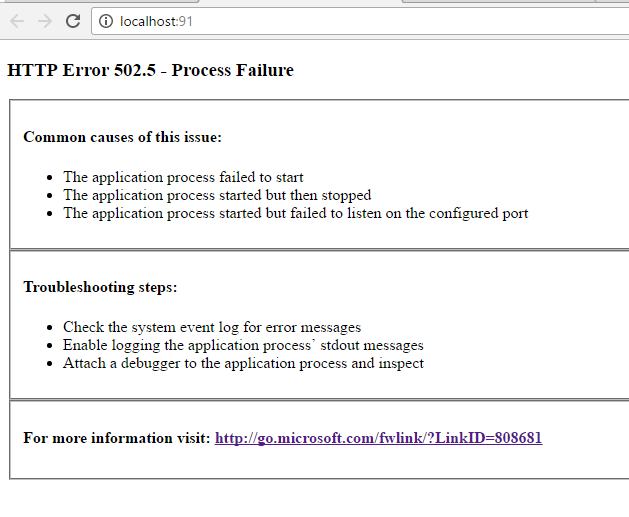This screenshot has width=629, height=517.
Task: Click the port number 91 in the URL
Action: [185, 21]
